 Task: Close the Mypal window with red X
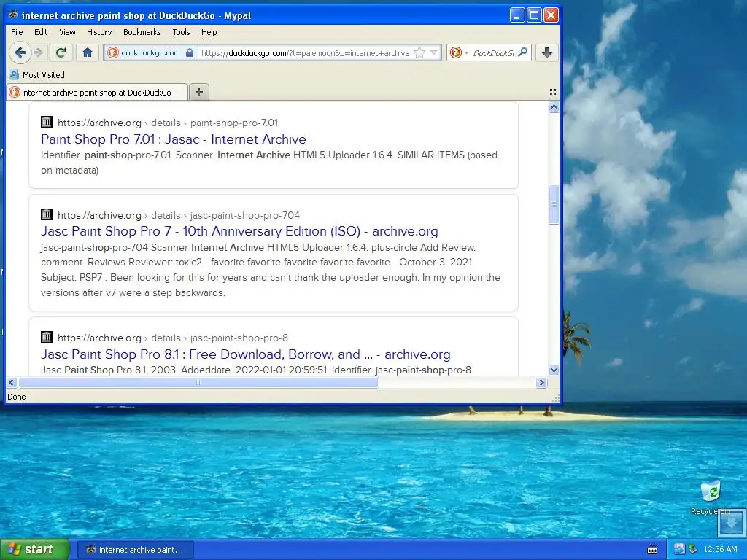pyautogui.click(x=551, y=15)
